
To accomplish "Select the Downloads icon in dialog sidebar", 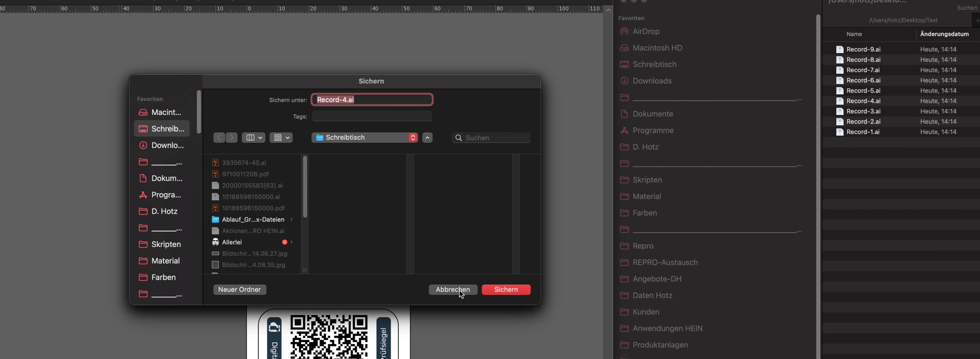I will tap(143, 145).
